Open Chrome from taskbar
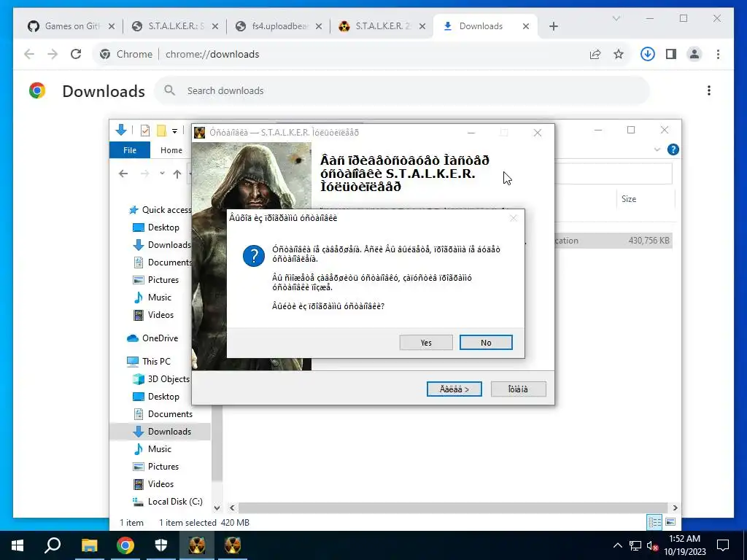Image resolution: width=747 pixels, height=560 pixels. click(x=125, y=545)
